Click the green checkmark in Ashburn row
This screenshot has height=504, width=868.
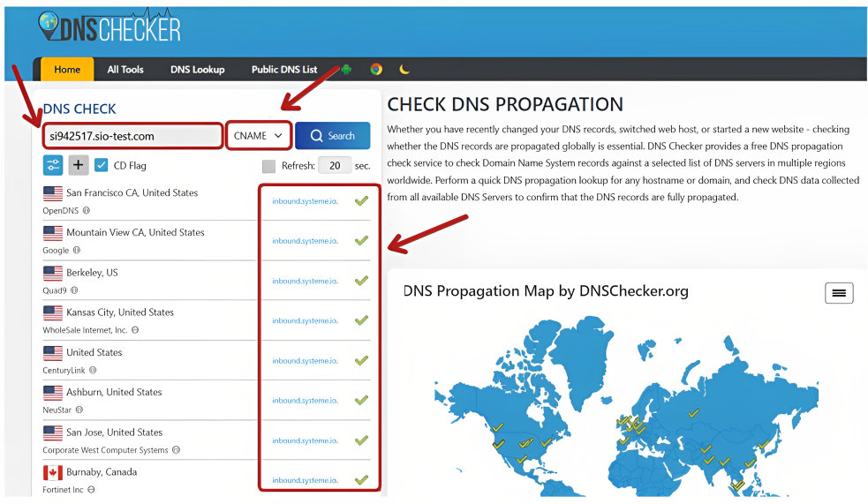point(361,400)
